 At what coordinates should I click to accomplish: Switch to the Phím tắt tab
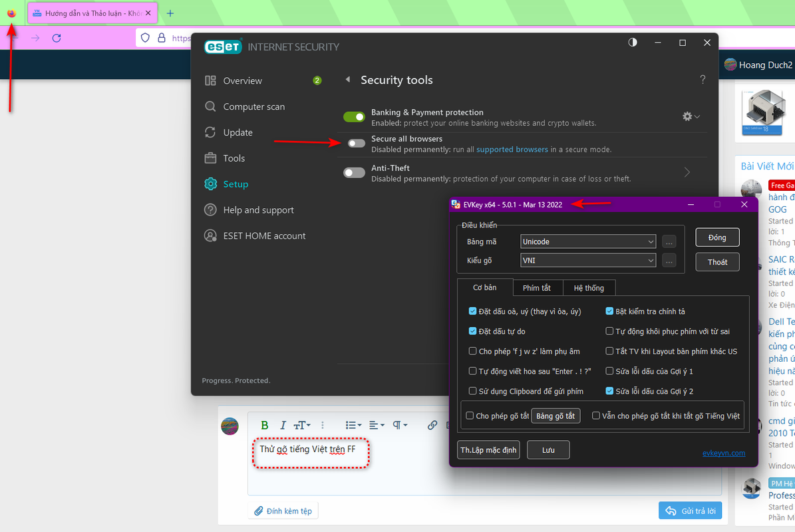pos(537,288)
